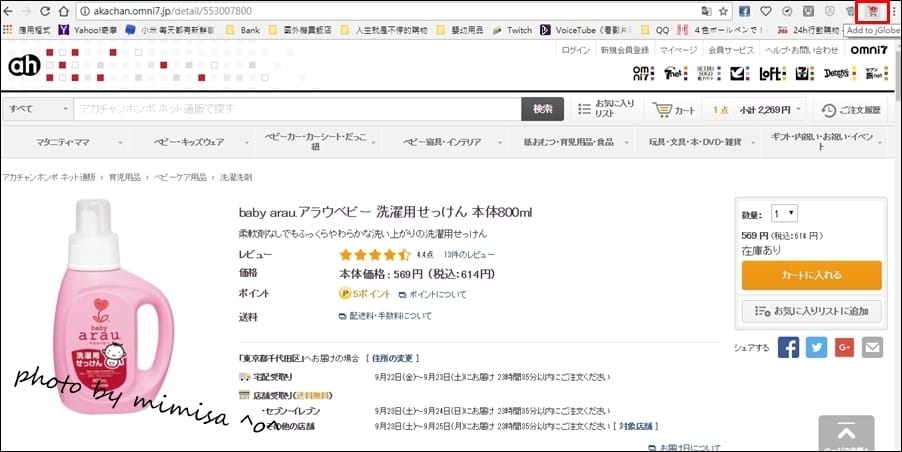Add item with カートに入れる button
902x452 pixels.
coord(811,275)
